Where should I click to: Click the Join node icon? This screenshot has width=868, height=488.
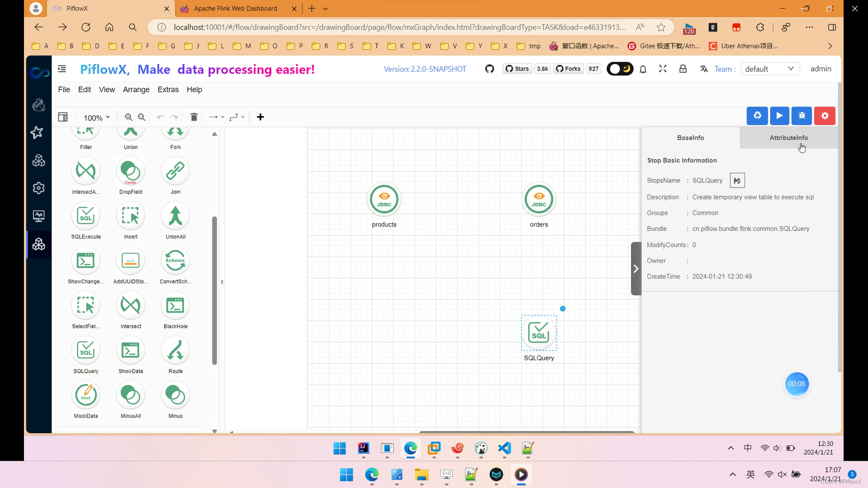pyautogui.click(x=176, y=172)
